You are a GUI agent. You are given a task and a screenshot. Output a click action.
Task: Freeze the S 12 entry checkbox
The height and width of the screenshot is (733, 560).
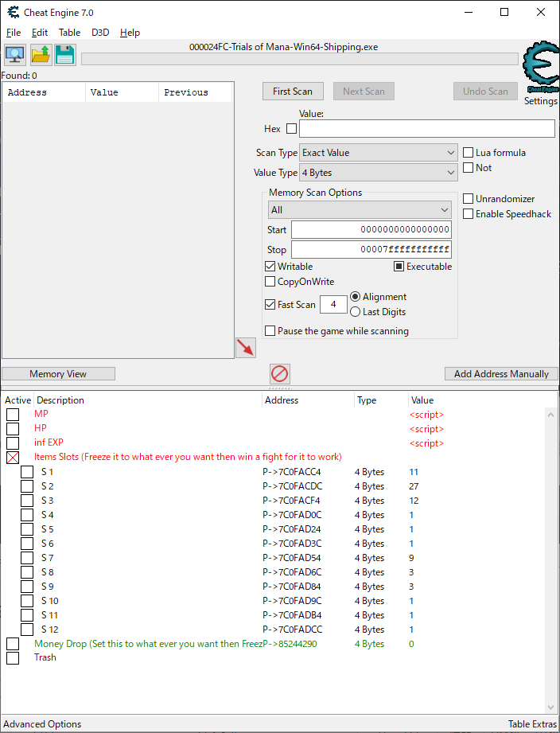pyautogui.click(x=27, y=630)
